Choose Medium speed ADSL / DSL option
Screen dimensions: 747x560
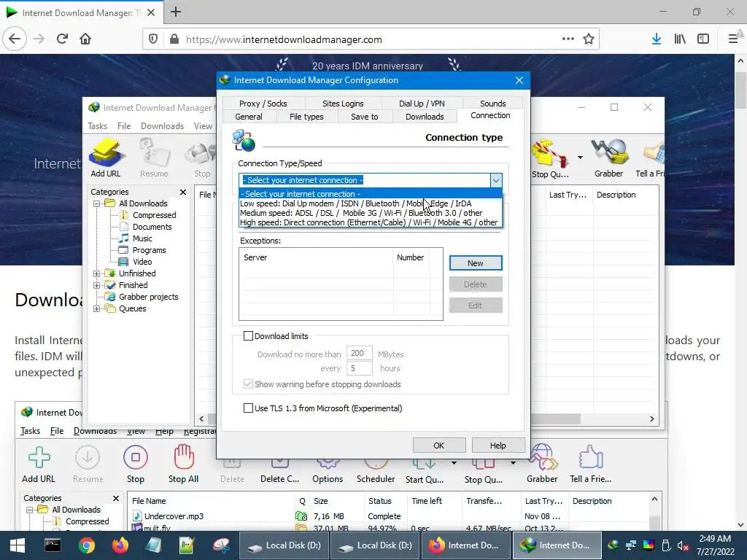pos(370,213)
